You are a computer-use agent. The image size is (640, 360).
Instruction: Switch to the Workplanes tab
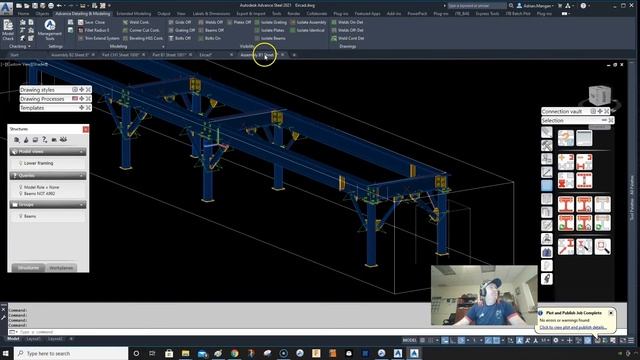(61, 268)
